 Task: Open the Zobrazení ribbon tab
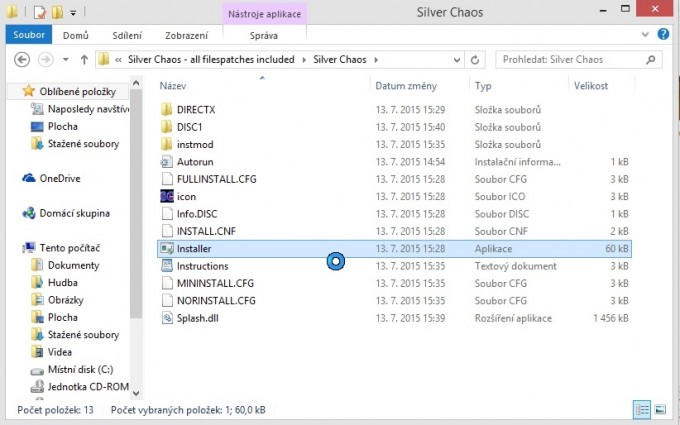(186, 36)
